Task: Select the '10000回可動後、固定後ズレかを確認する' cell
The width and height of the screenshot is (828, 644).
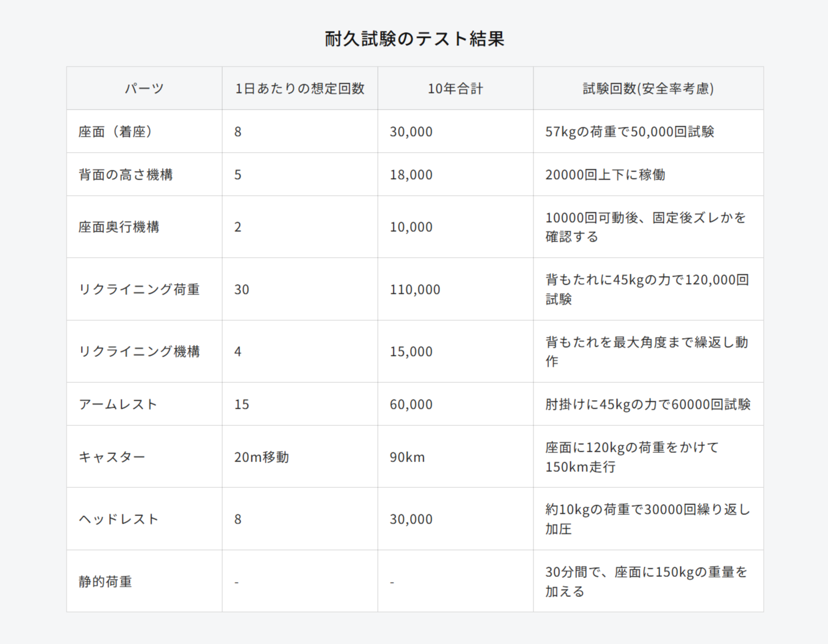Action: pos(648,227)
